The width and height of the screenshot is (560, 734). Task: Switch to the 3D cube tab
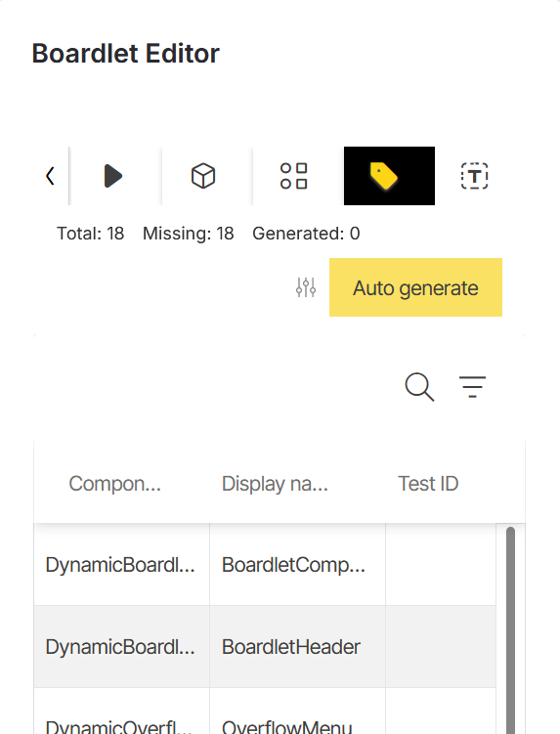click(203, 176)
